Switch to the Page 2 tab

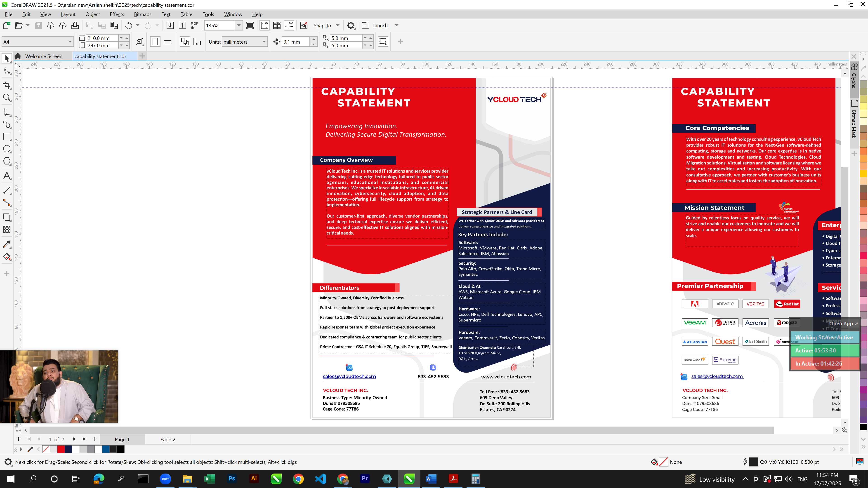[168, 439]
